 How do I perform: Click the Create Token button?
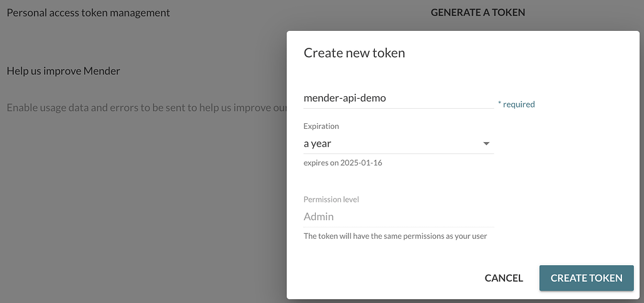coord(586,278)
